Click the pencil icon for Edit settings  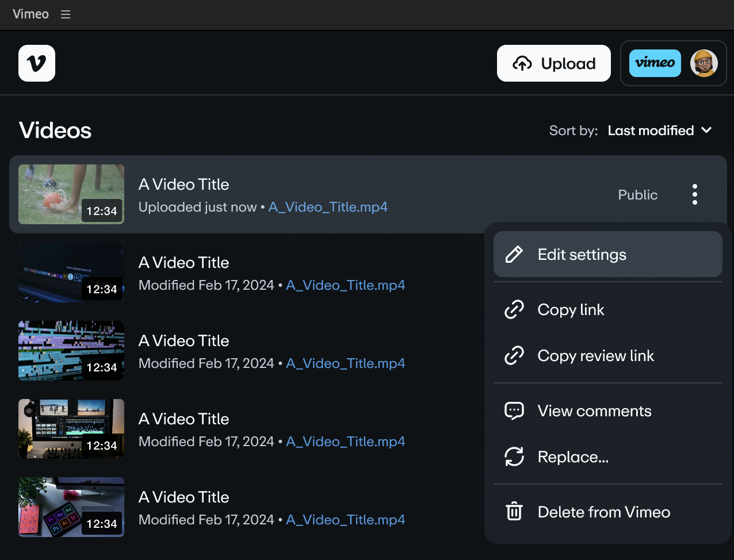pos(514,254)
